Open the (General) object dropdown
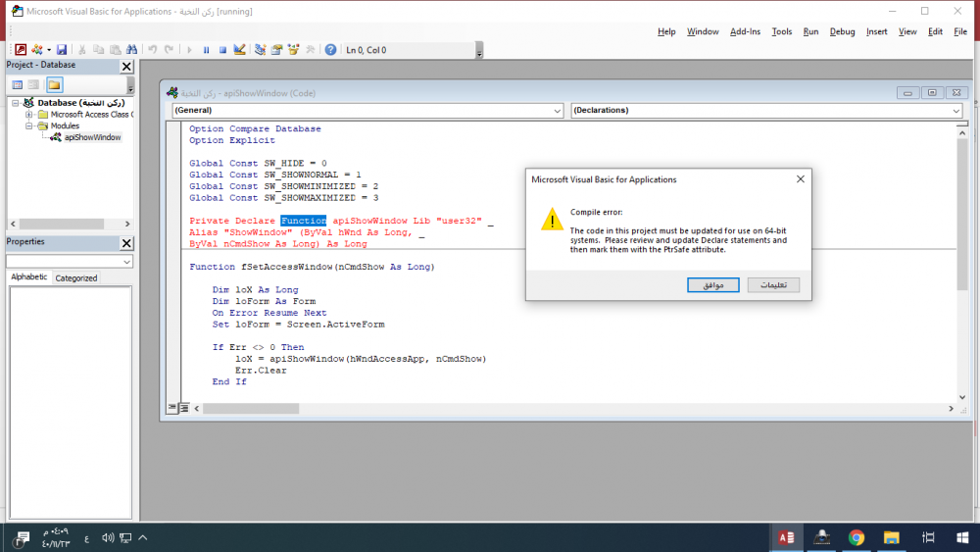This screenshot has width=980, height=552. click(x=557, y=111)
